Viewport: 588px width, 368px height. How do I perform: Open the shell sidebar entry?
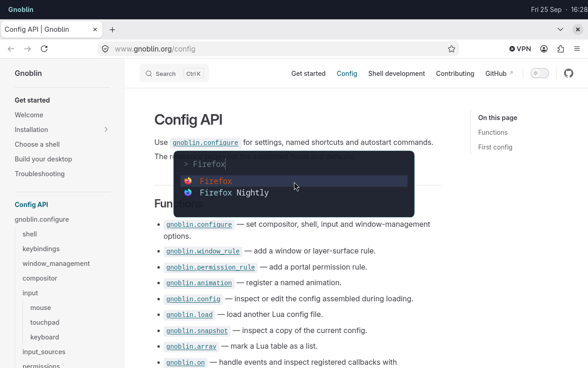pyautogui.click(x=29, y=234)
